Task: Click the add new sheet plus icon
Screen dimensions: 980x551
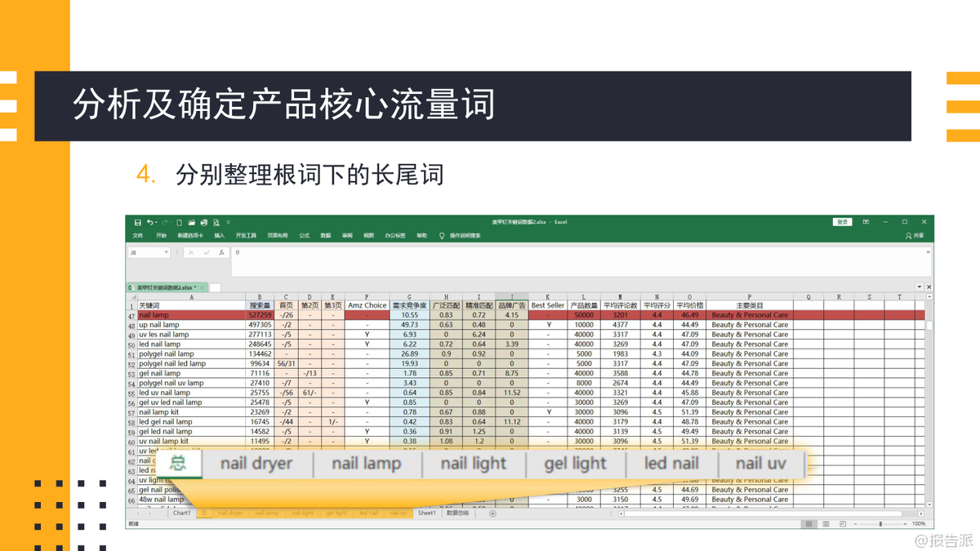Action: 492,513
